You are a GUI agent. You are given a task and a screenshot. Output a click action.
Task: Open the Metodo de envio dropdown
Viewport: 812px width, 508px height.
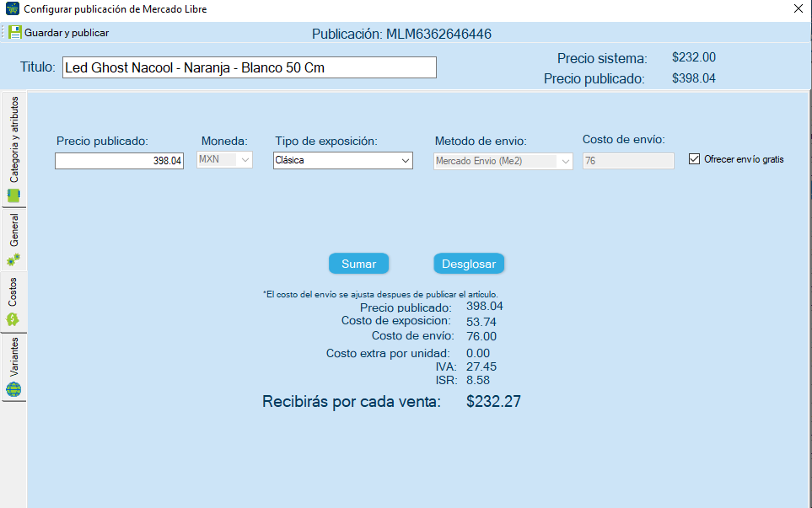(x=503, y=162)
